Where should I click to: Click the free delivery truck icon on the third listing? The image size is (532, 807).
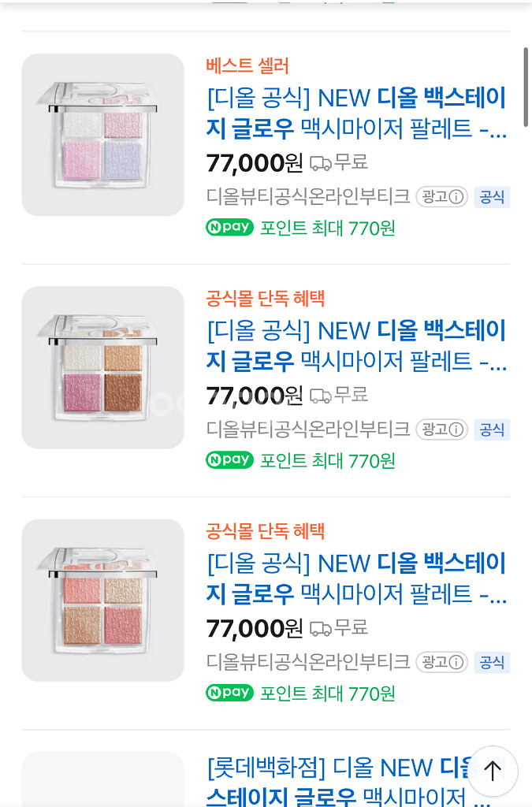tap(321, 628)
